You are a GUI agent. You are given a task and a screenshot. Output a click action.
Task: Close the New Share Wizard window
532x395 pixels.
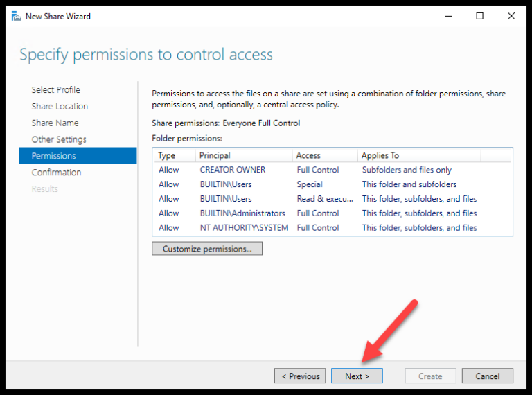coord(511,16)
